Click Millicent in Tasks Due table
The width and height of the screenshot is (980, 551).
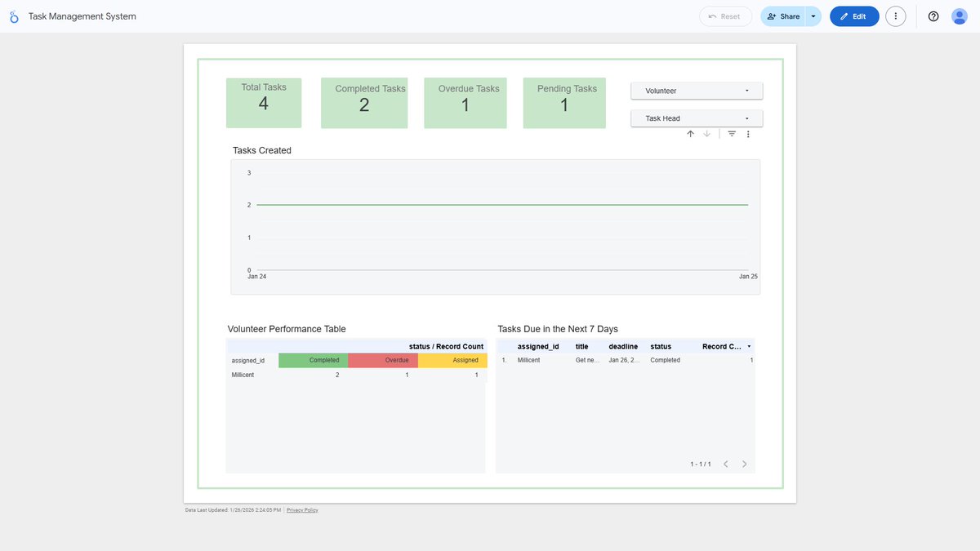pos(528,360)
